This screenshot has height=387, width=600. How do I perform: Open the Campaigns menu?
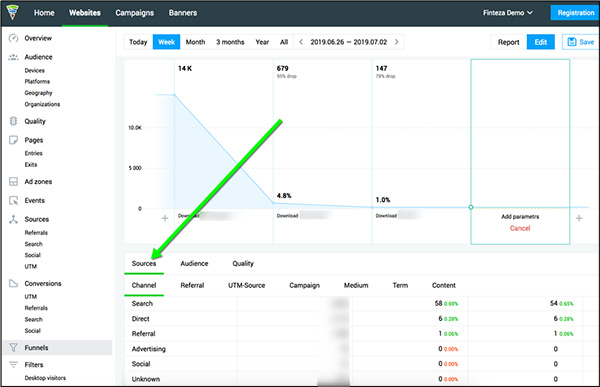point(135,13)
